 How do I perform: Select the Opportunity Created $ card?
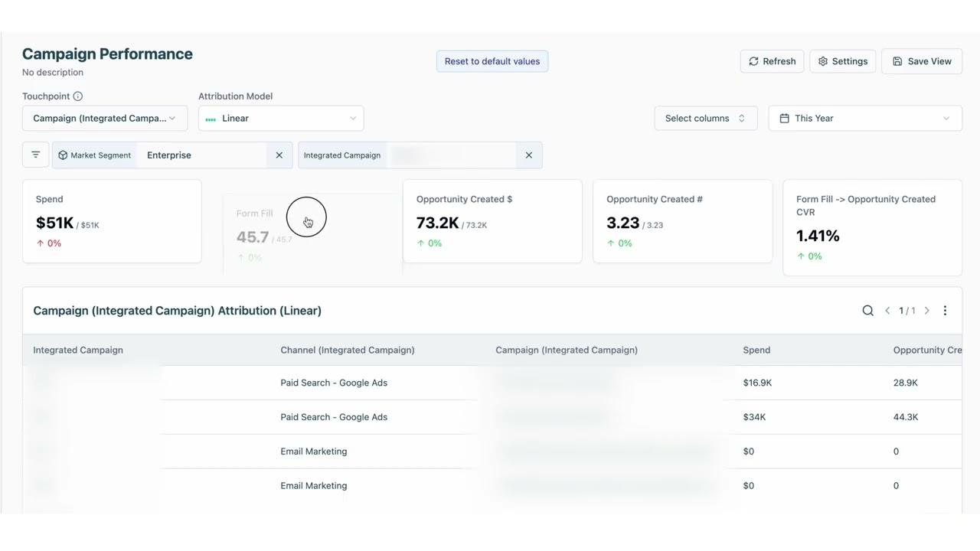[x=492, y=221]
